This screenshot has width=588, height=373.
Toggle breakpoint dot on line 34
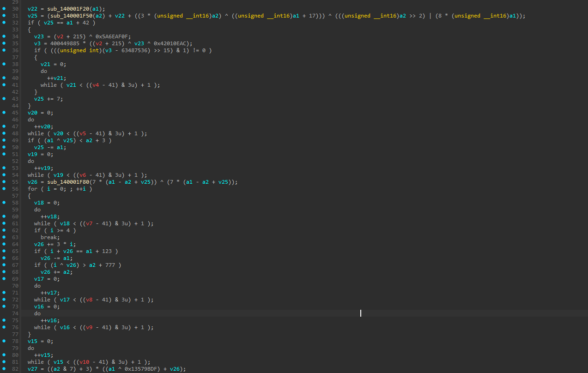(x=4, y=36)
